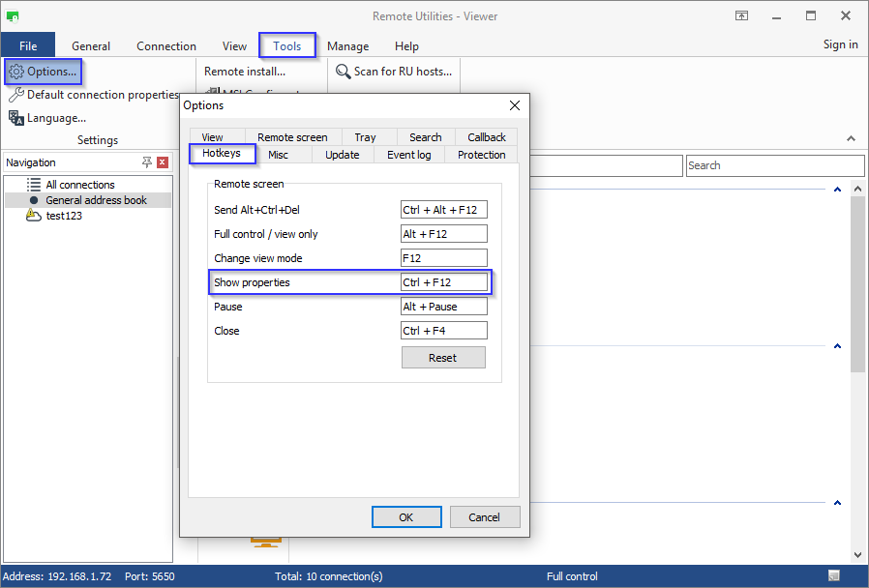Confirm the Options dialog with OK
The height and width of the screenshot is (588, 869).
point(405,517)
